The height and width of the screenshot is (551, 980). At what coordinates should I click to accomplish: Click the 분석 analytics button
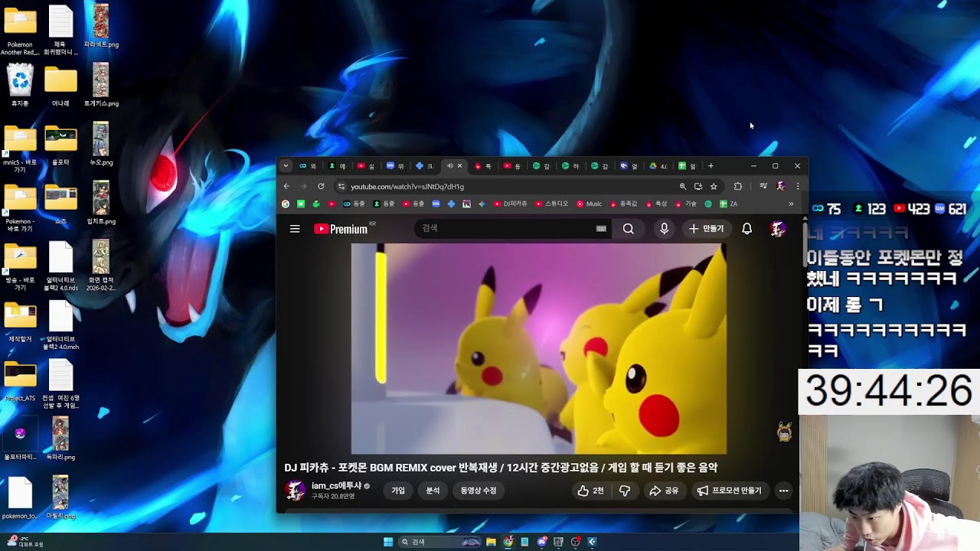point(433,491)
